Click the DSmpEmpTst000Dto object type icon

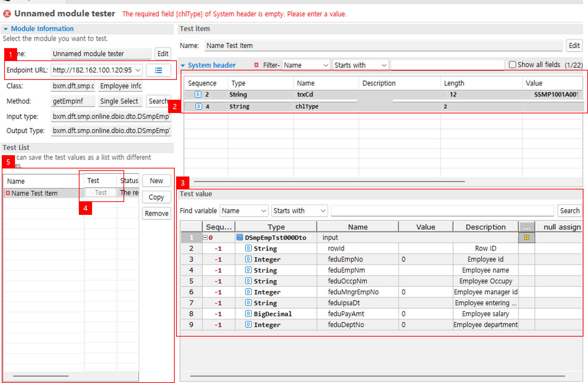point(240,238)
